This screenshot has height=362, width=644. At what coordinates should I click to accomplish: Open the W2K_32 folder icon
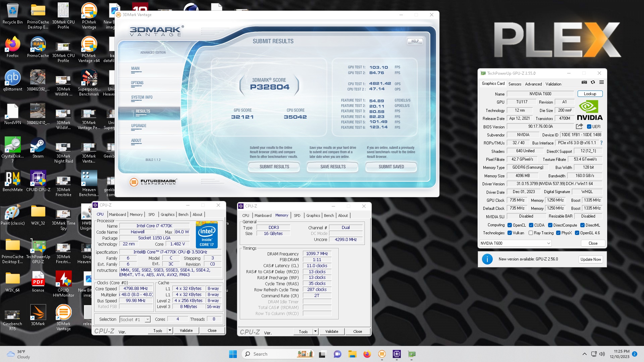click(x=38, y=215)
